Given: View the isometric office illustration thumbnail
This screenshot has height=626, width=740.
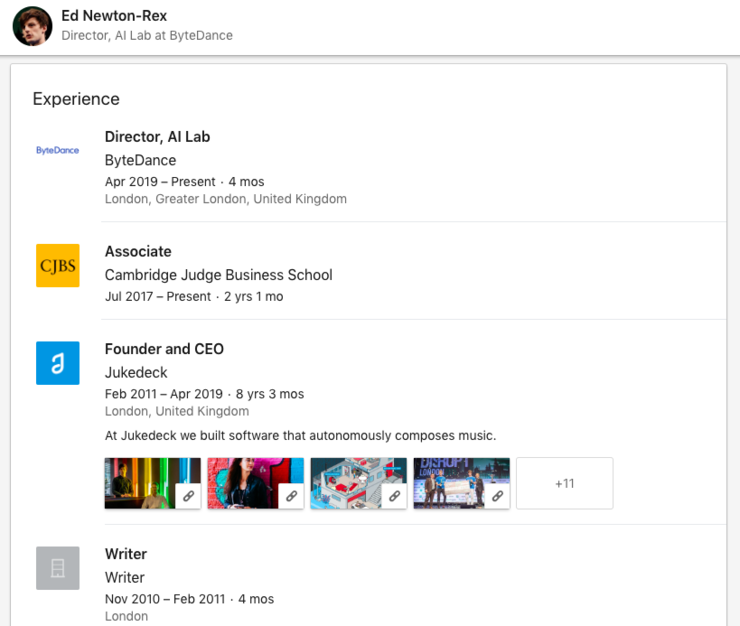Looking at the screenshot, I should pos(358,483).
